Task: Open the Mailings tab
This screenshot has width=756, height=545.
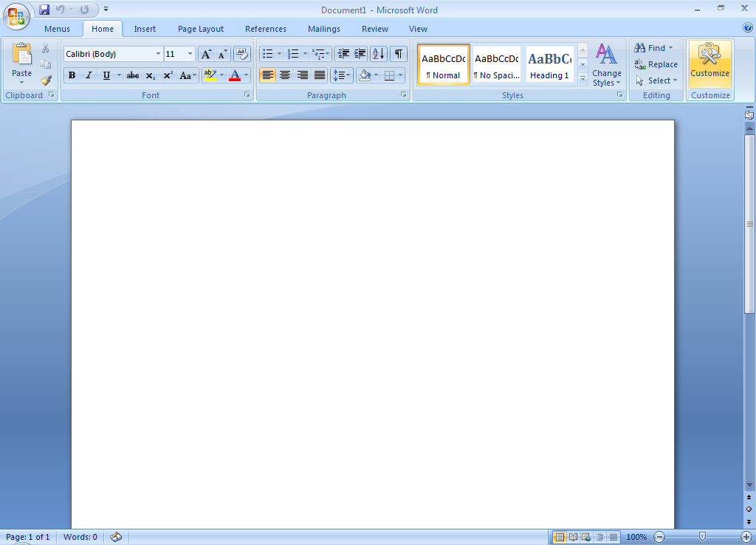Action: 323,29
